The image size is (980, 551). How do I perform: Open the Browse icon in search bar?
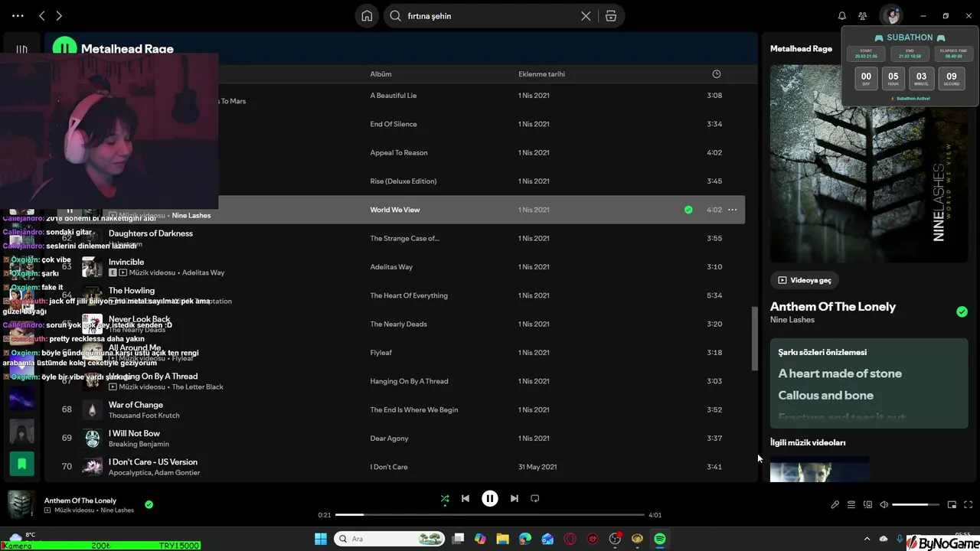(611, 16)
